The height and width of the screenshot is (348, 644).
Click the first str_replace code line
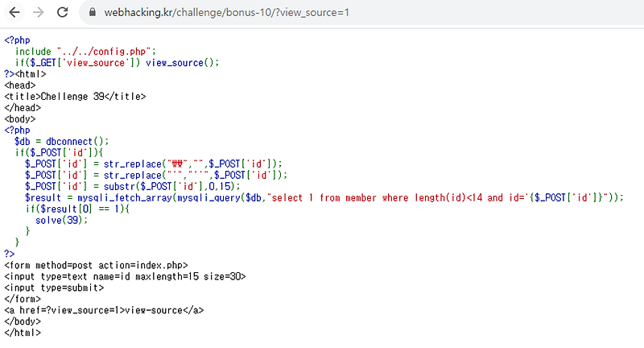pyautogui.click(x=154, y=164)
